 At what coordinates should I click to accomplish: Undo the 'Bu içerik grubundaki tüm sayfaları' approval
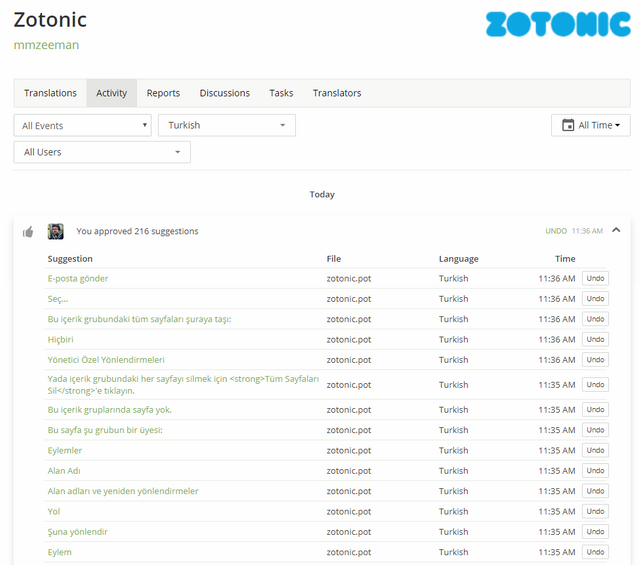coord(595,319)
